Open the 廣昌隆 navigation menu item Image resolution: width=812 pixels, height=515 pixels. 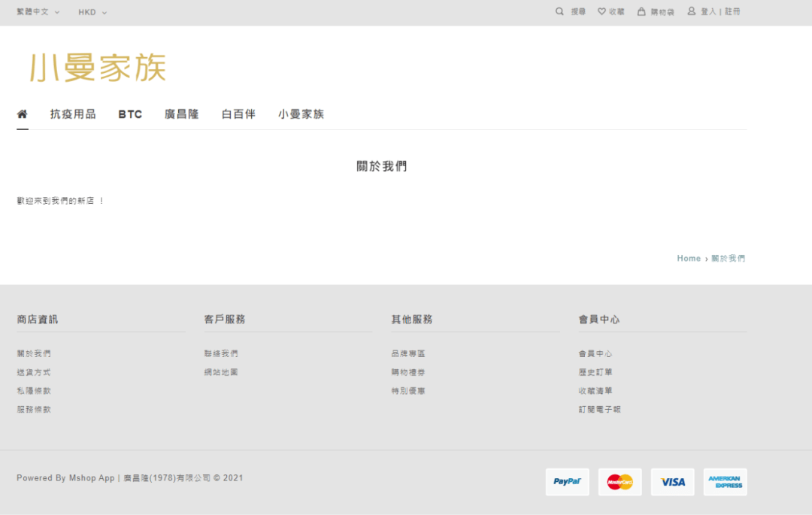[x=181, y=114]
